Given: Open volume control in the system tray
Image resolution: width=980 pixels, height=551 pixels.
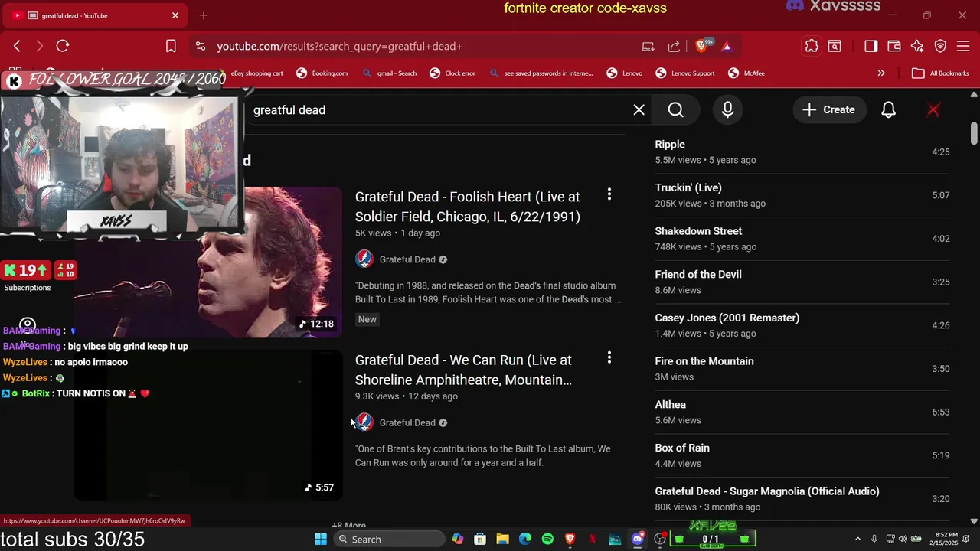Looking at the screenshot, I should pos(903,539).
